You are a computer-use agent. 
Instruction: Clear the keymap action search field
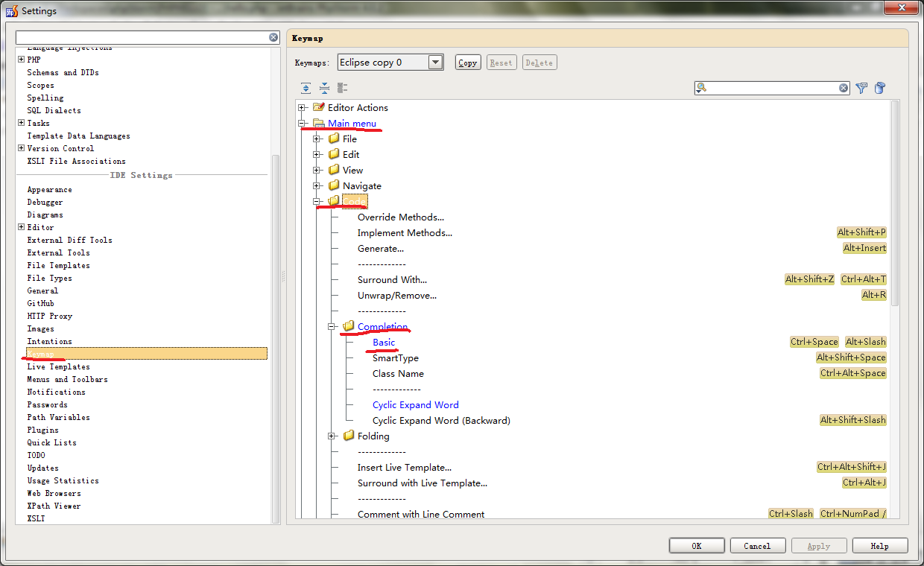pos(844,88)
